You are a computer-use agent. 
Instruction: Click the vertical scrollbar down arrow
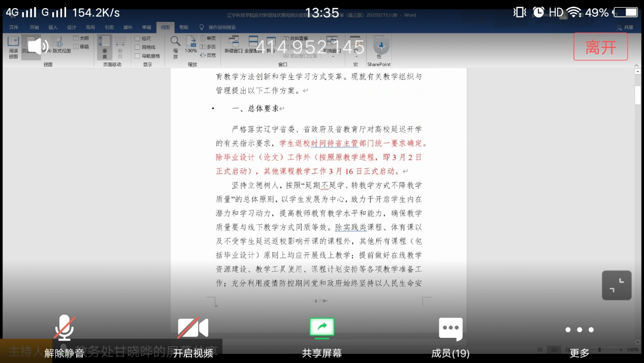638,342
